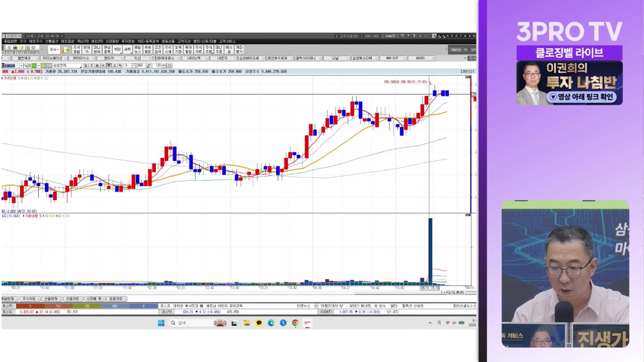Open the 해외주식 menu
This screenshot has width=644, height=362.
[x=36, y=41]
